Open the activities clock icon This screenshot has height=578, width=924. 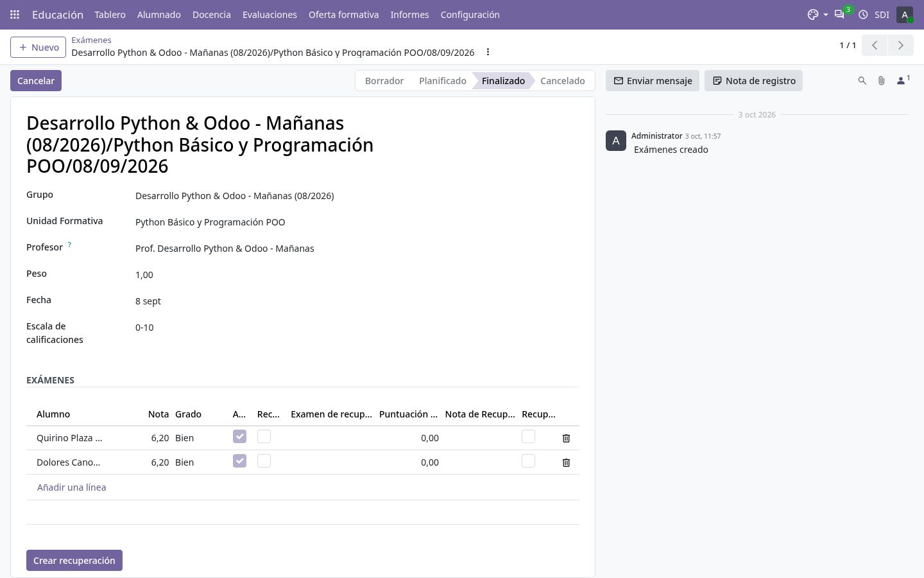click(x=863, y=14)
